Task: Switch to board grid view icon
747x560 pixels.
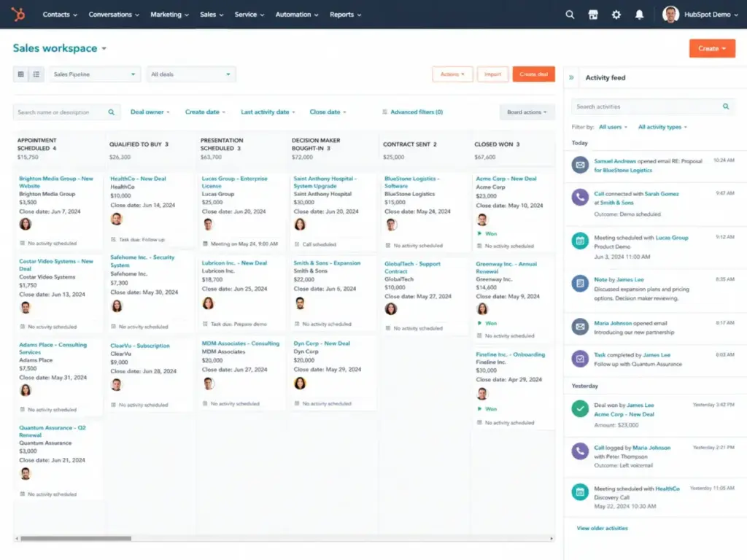Action: (21, 74)
